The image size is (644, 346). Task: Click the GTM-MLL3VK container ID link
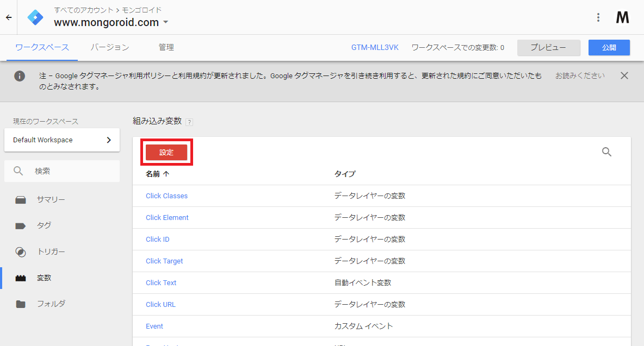coord(375,48)
